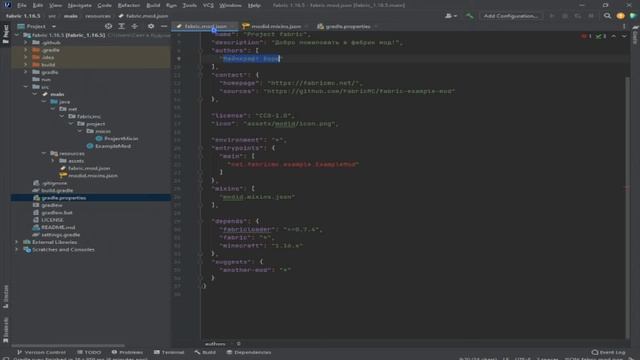
Task: Open Project panel gear settings
Action: pos(151,26)
